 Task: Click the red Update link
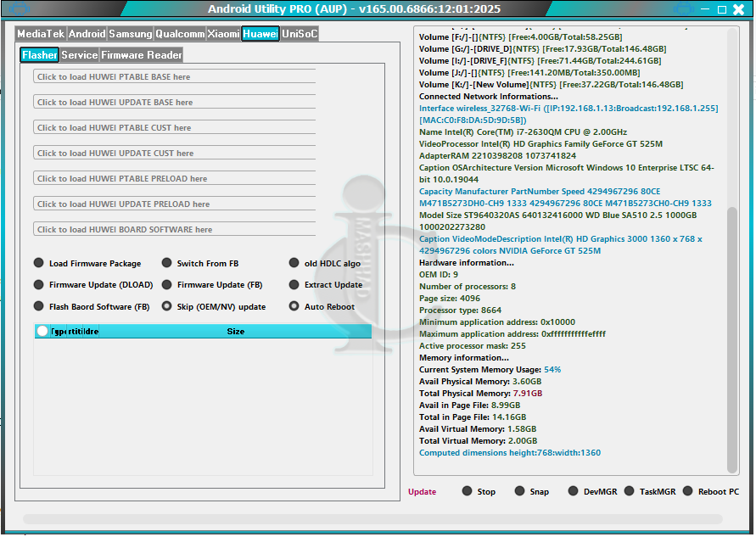point(422,492)
